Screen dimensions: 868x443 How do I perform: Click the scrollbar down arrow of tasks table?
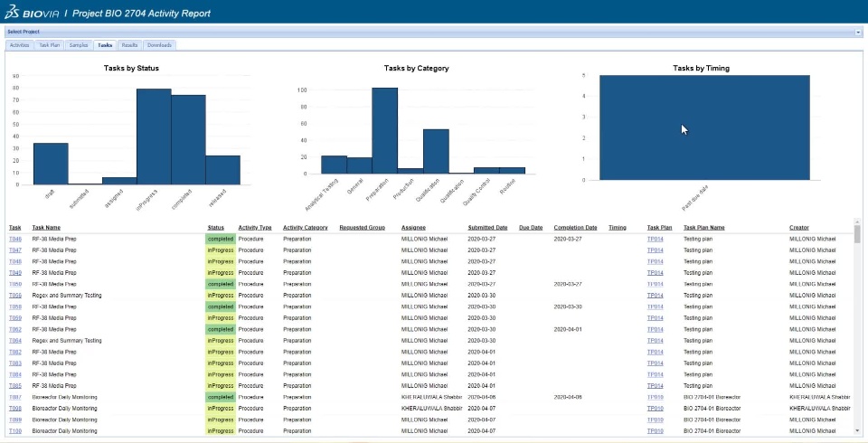[857, 430]
